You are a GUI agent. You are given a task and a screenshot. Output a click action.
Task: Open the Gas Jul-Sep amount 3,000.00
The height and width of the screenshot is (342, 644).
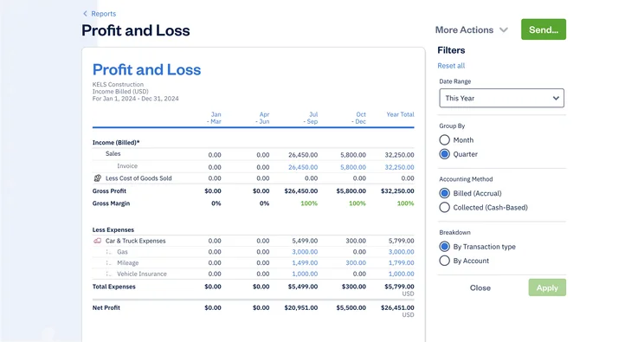point(305,252)
